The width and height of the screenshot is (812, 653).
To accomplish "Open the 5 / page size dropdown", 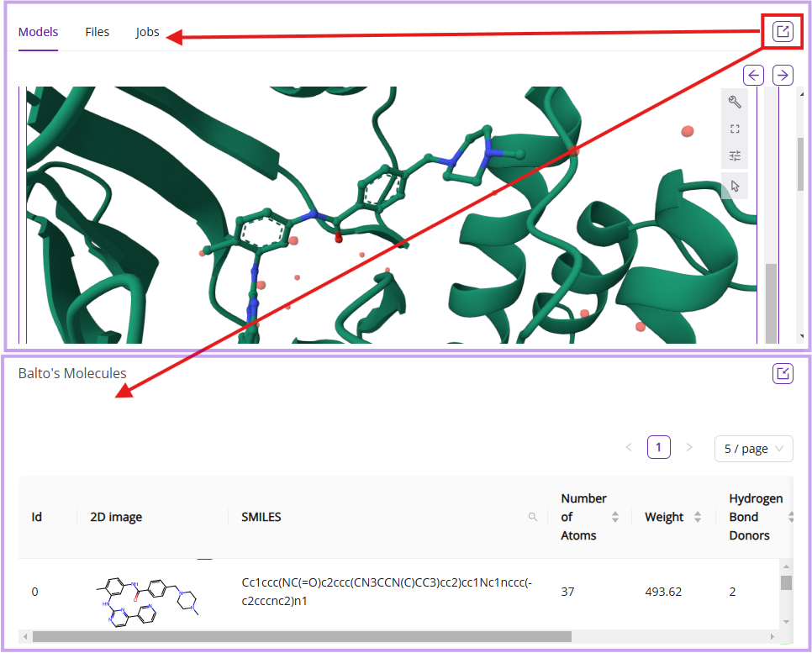I will coord(753,448).
